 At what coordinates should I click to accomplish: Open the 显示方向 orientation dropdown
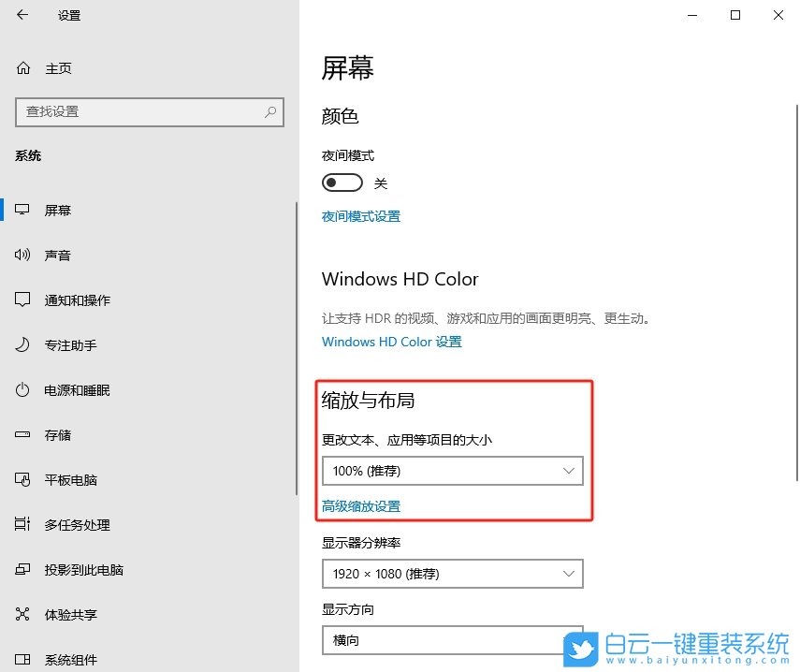452,640
